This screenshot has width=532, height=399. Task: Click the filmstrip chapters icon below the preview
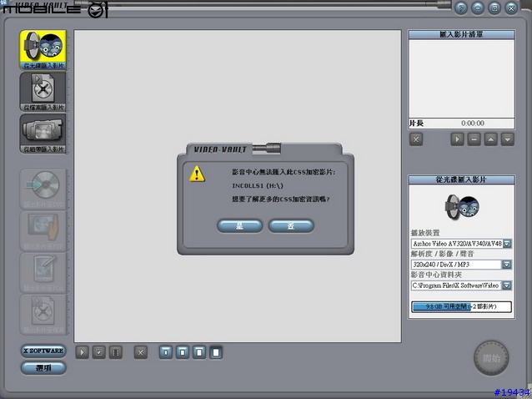point(115,352)
